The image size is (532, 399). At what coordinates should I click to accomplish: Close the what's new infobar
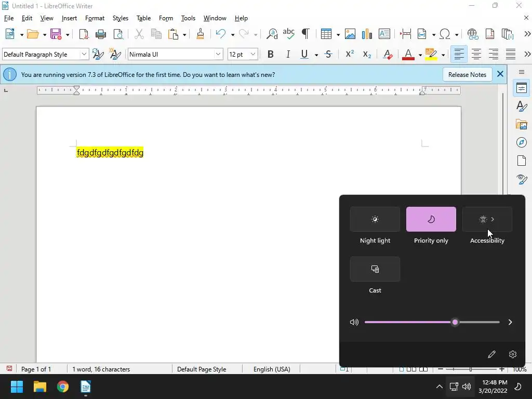click(500, 74)
